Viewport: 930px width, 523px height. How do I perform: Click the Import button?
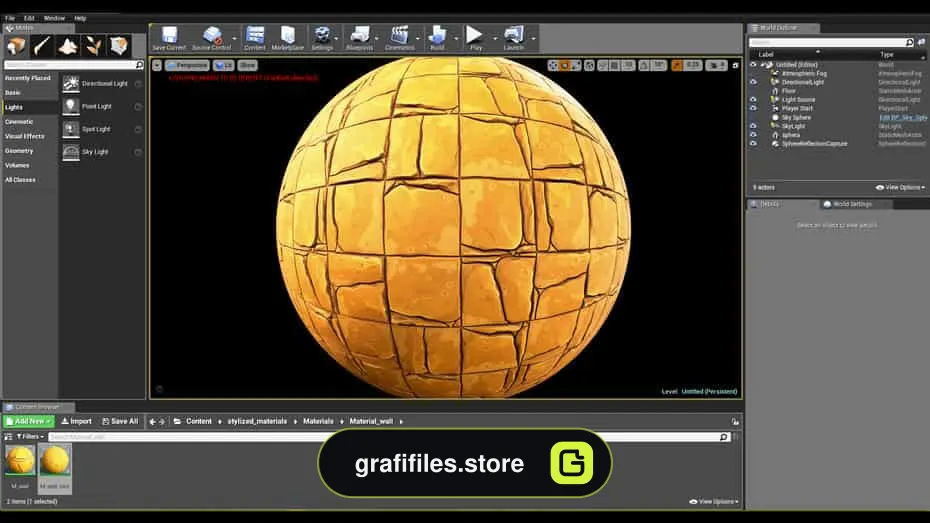tap(77, 422)
